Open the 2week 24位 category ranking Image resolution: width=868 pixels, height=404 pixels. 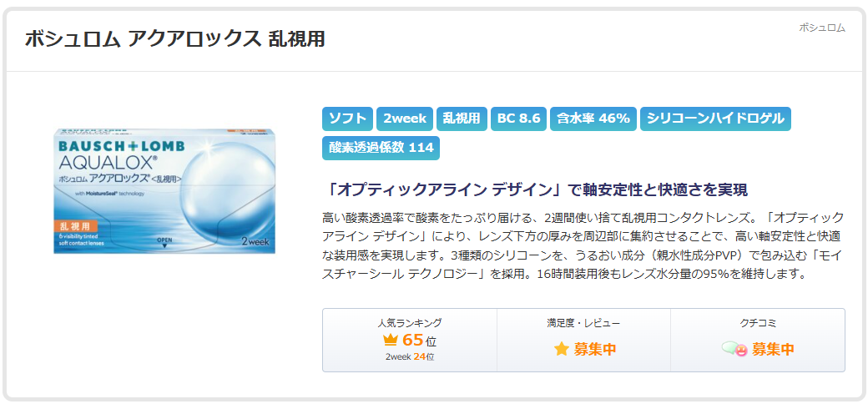pyautogui.click(x=409, y=356)
